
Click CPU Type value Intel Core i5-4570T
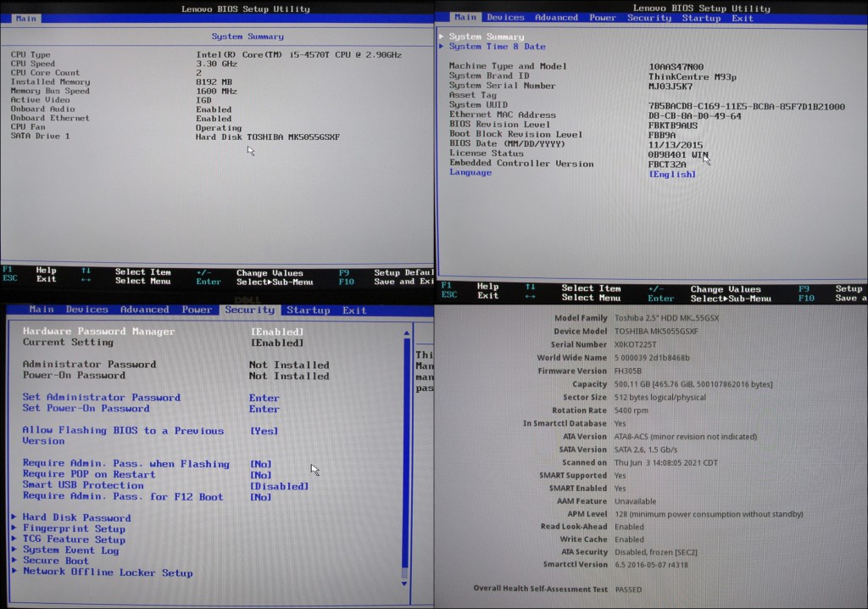click(298, 55)
